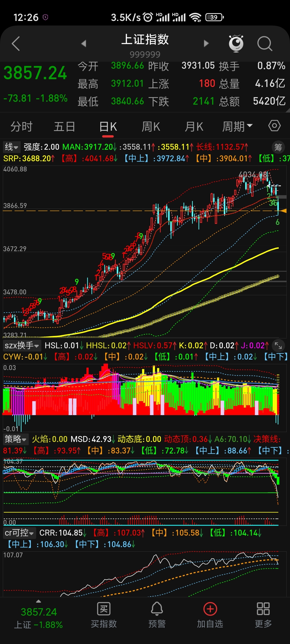Image resolution: width=290 pixels, height=644 pixels.
Task: Tap the 买指数 buy index icon
Action: pyautogui.click(x=104, y=609)
